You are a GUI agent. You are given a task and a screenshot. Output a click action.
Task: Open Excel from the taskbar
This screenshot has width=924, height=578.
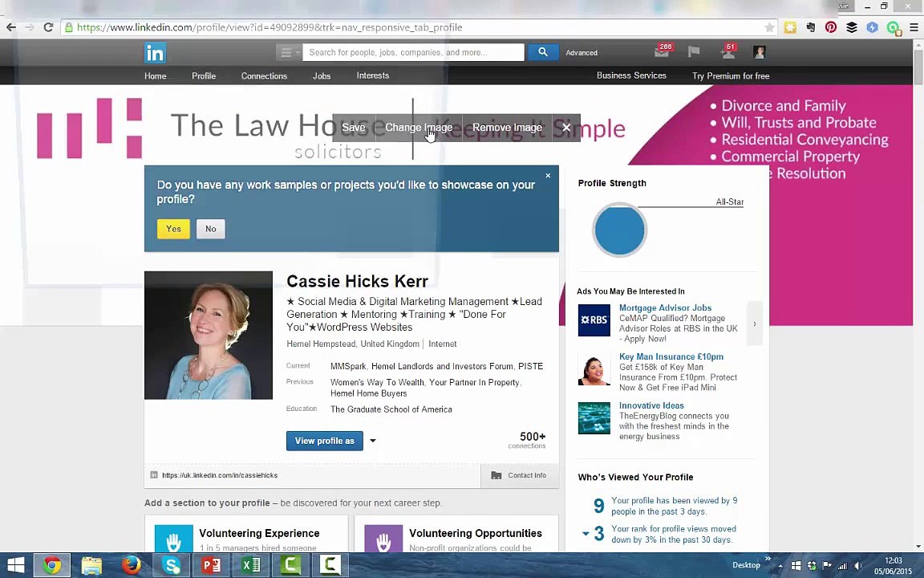coord(250,566)
